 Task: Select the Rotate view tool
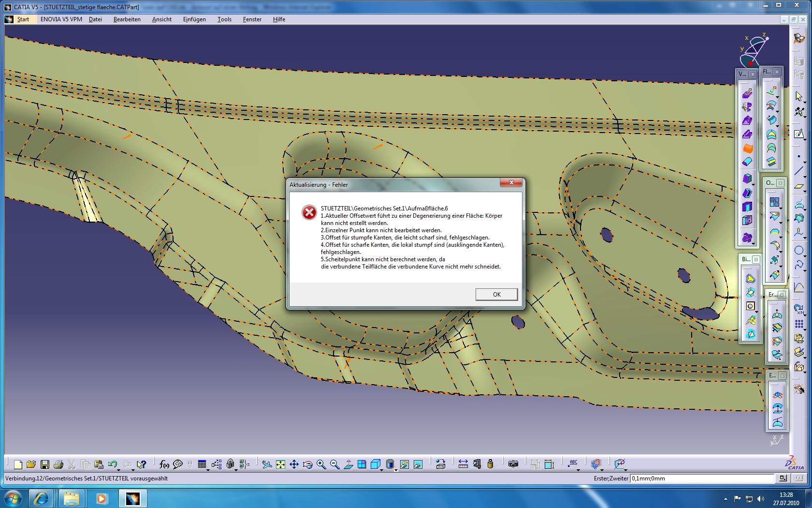[x=307, y=464]
